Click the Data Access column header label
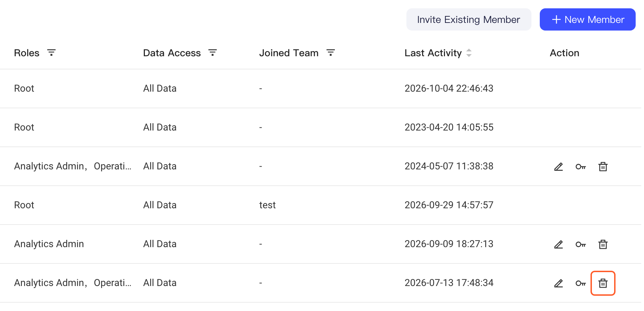644x311 pixels. coord(172,53)
